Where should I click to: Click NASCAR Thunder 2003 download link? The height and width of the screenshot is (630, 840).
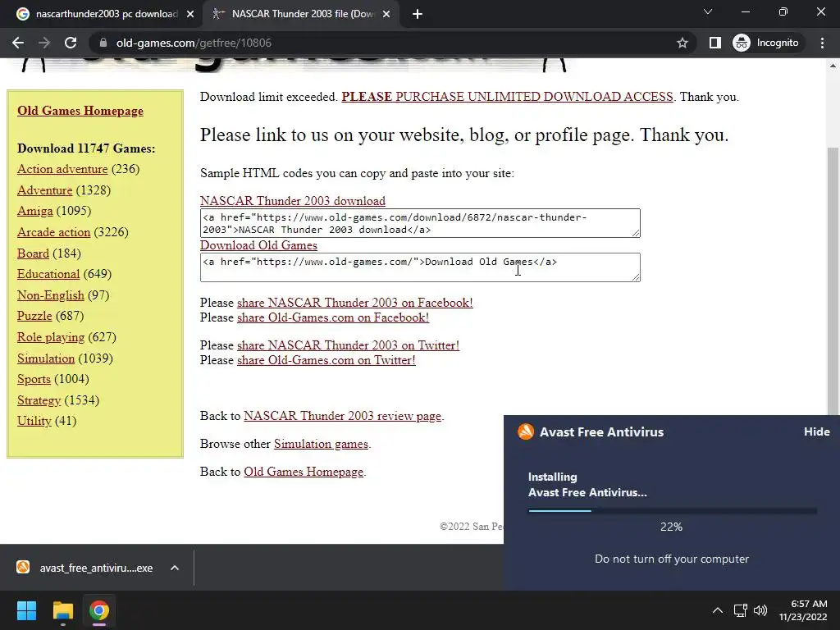tap(293, 201)
